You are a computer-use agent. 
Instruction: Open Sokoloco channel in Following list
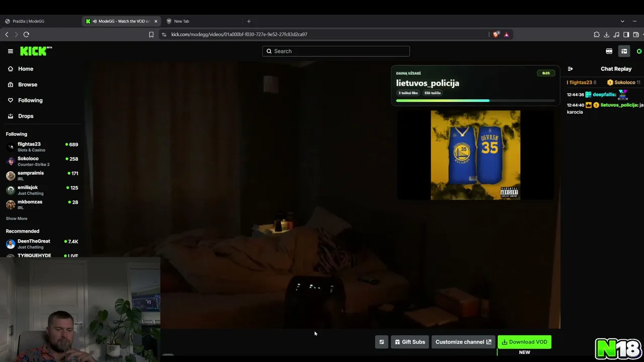pos(42,161)
